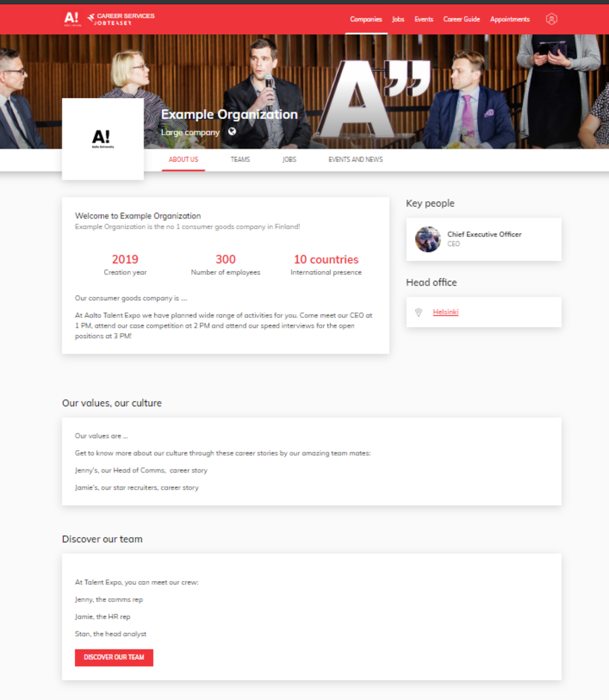Open the Chief Executive Officer card
The image size is (609, 700).
tap(484, 239)
